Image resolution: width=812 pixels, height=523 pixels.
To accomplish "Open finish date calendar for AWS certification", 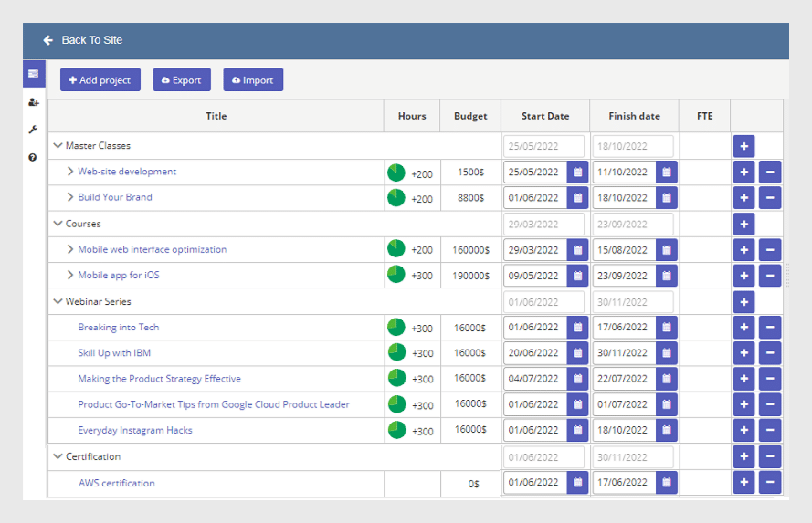I will [x=667, y=482].
